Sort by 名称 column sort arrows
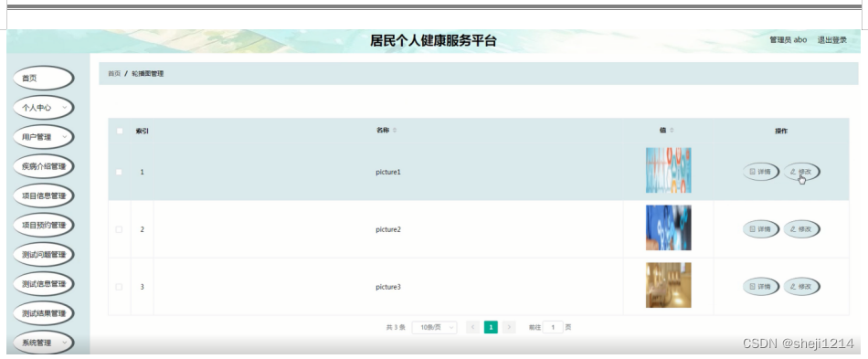Image resolution: width=868 pixels, height=359 pixels. point(395,131)
